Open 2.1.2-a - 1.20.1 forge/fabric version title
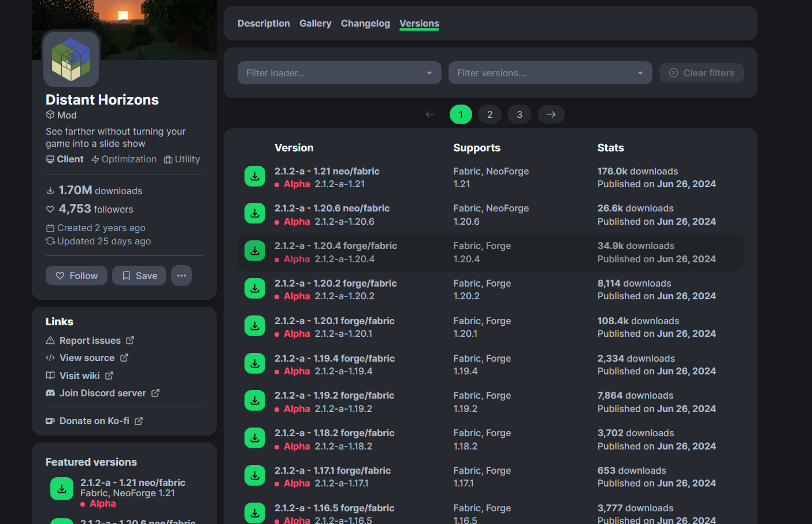This screenshot has height=524, width=812. pyautogui.click(x=335, y=321)
